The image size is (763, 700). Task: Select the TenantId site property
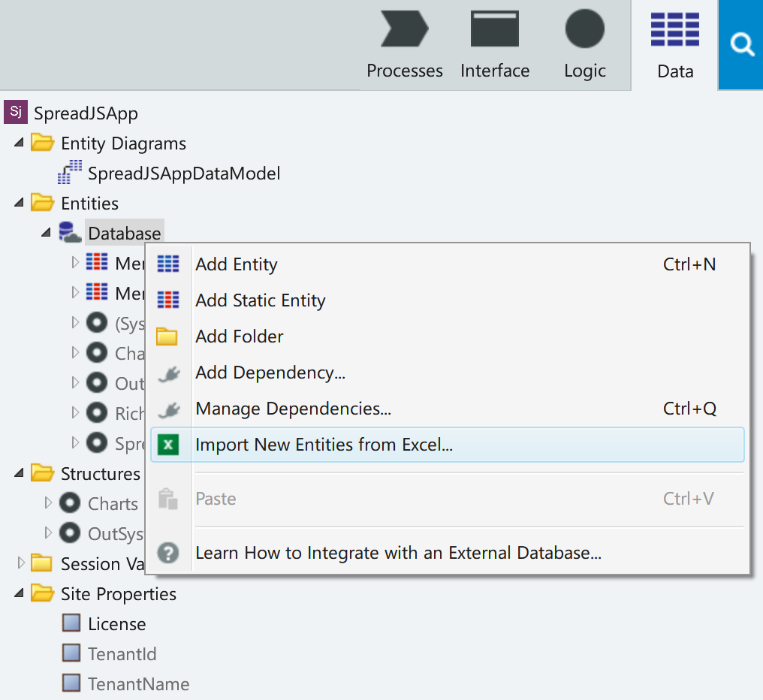pyautogui.click(x=122, y=654)
